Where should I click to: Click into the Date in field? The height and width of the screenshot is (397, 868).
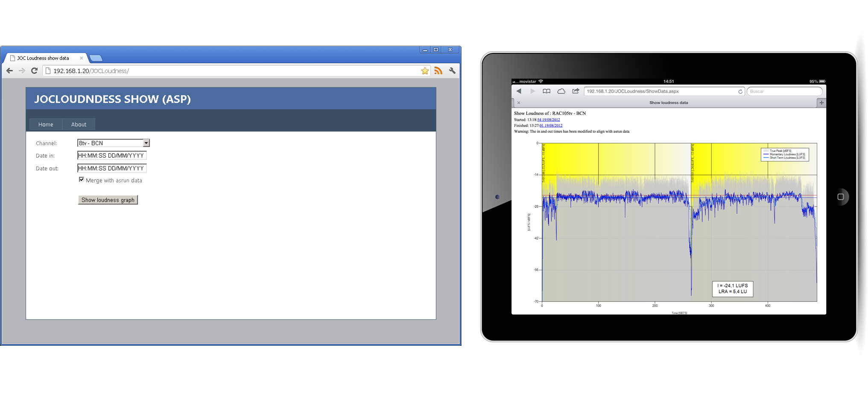click(112, 156)
